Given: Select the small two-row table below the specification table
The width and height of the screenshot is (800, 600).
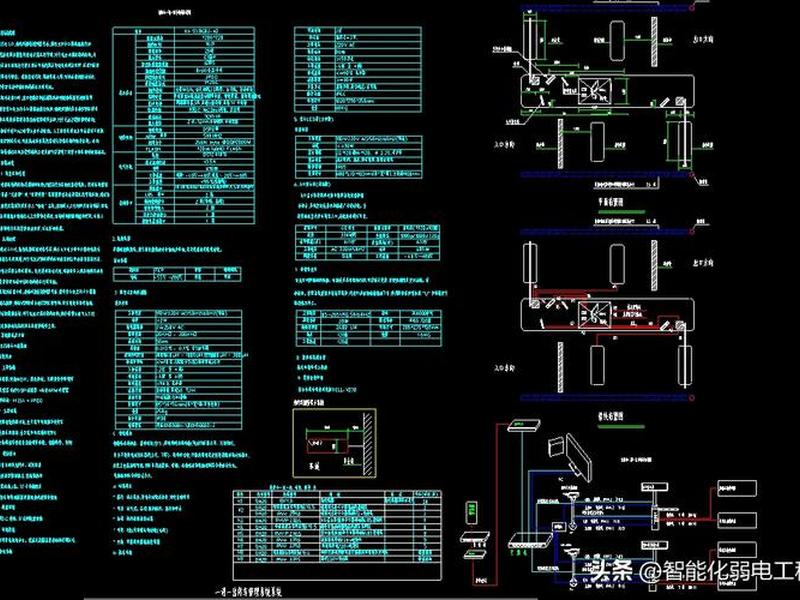Looking at the screenshot, I should tap(177, 273).
